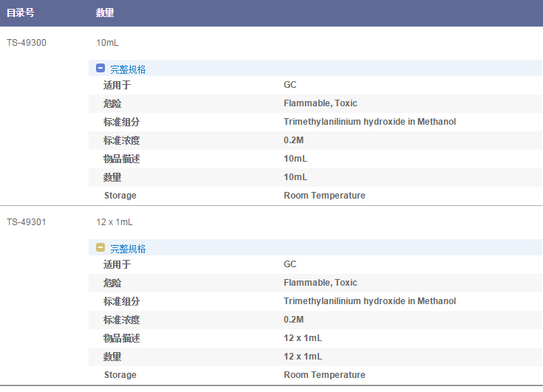
Task: Collapse the yellow minus icon under TS-49301
Action: 100,248
